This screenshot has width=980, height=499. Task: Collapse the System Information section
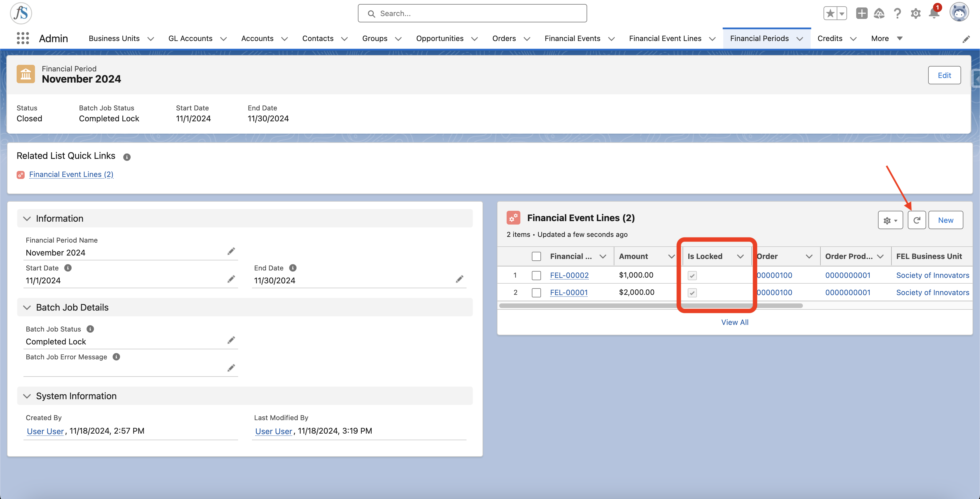(x=27, y=396)
